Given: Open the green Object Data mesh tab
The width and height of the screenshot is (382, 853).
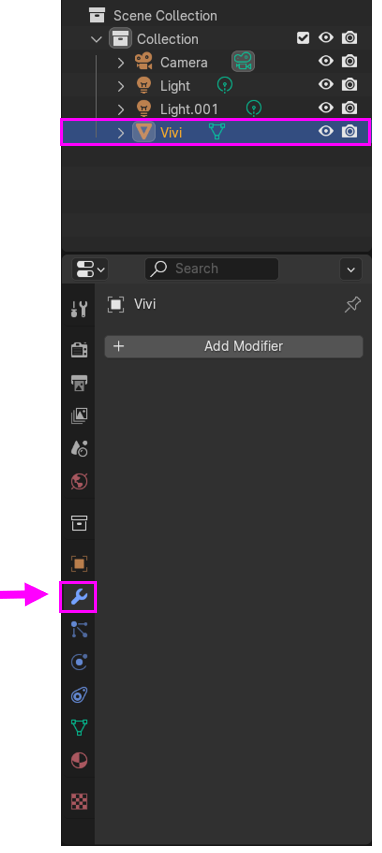Looking at the screenshot, I should point(79,727).
